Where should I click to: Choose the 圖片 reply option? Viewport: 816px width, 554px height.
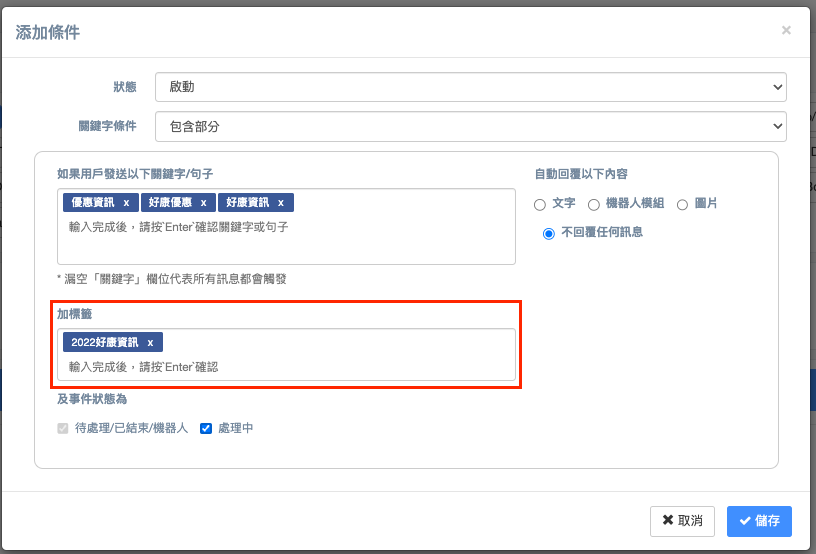coord(683,204)
